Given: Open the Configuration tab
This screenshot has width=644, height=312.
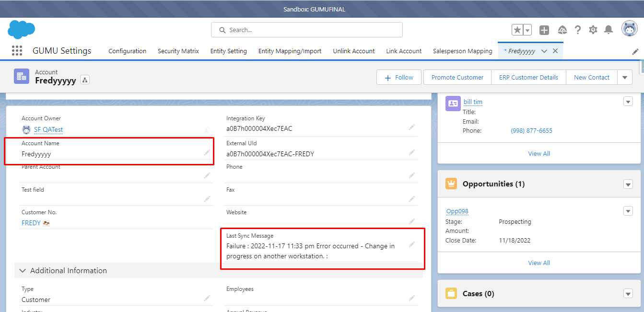Looking at the screenshot, I should (128, 51).
